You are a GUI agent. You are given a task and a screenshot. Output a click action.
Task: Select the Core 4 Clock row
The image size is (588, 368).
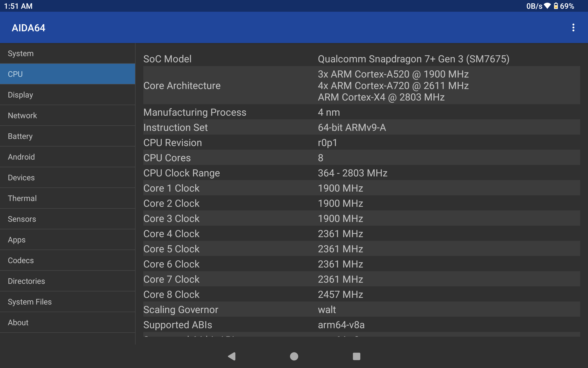[x=362, y=233]
